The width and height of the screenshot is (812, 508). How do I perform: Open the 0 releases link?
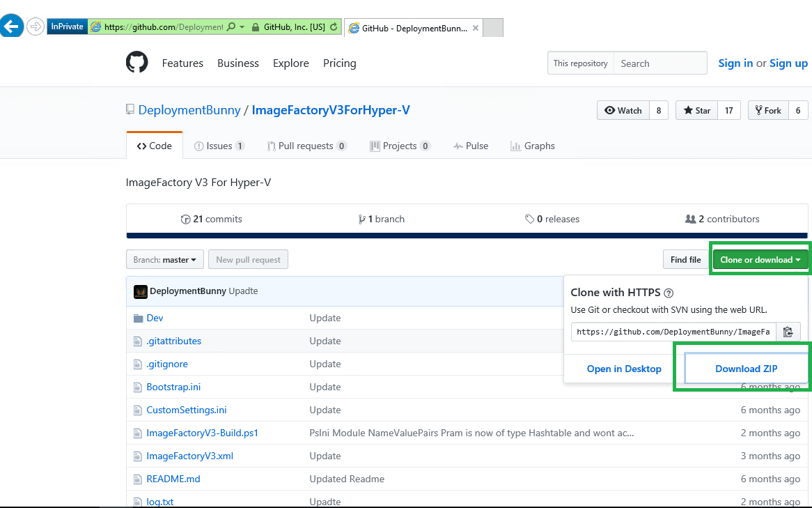552,219
